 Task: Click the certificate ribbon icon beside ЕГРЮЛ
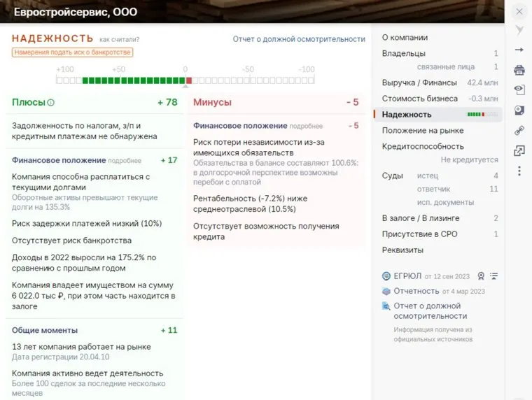[x=481, y=276]
